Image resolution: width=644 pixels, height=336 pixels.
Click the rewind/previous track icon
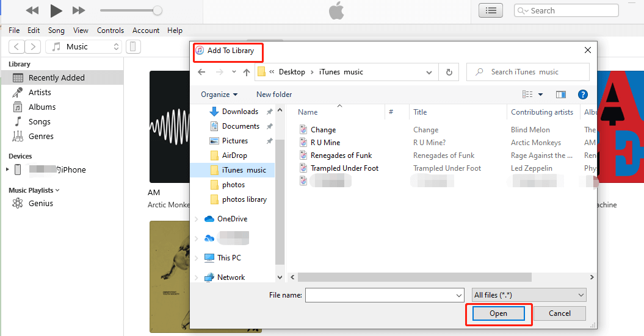[32, 10]
